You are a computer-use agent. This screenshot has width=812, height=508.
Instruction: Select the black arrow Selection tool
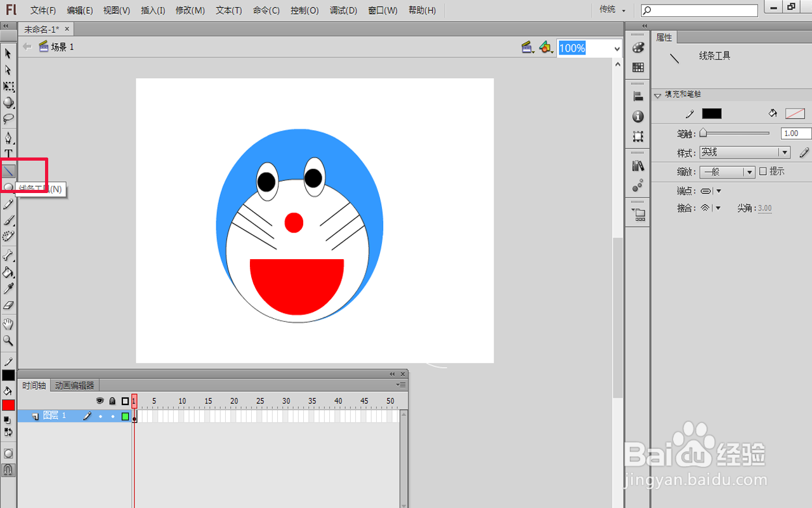8,53
